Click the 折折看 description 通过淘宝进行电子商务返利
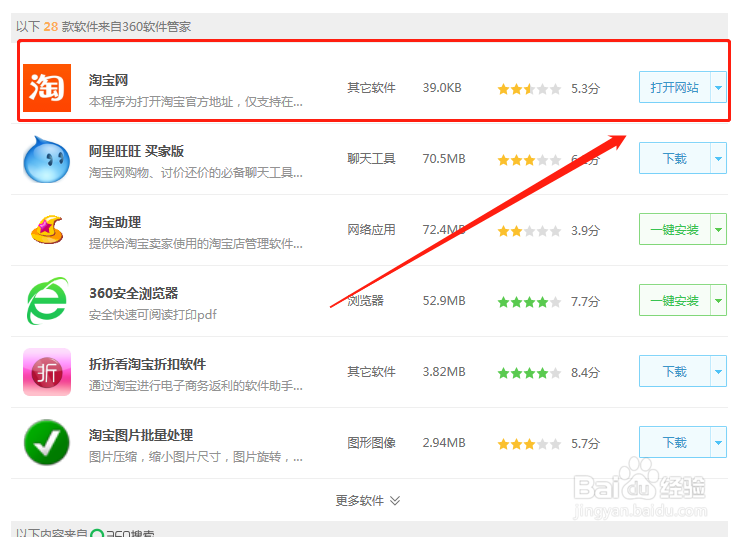748x537 pixels. 196,385
